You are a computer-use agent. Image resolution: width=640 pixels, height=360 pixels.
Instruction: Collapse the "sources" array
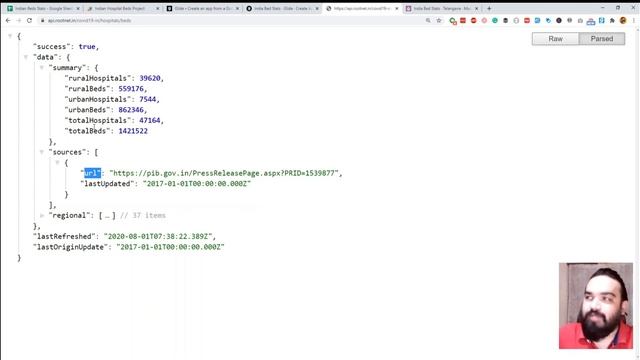(x=42, y=152)
